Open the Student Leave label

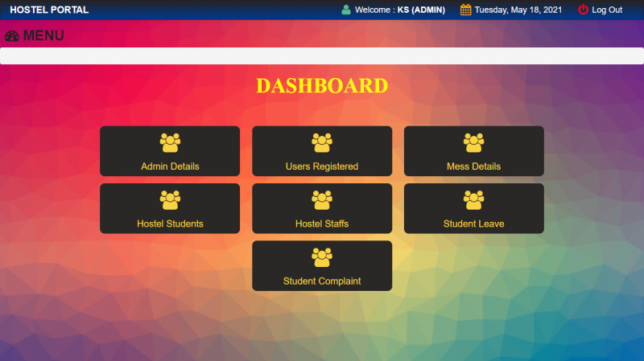474,224
